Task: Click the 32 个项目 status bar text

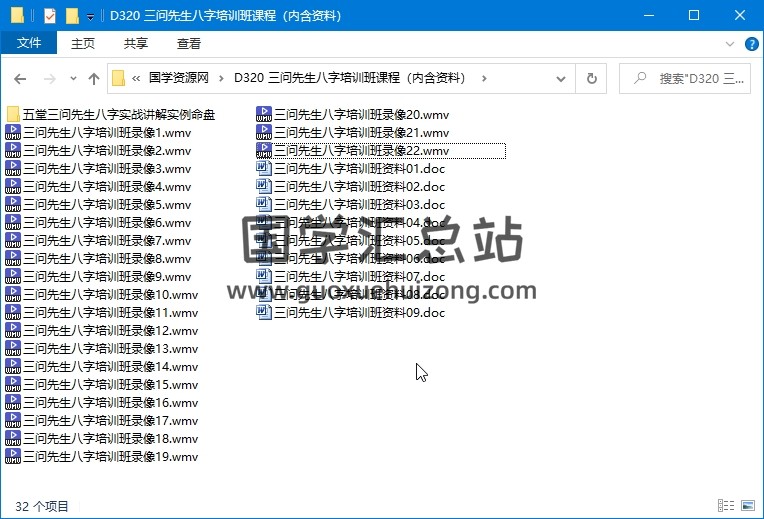Action: point(42,506)
